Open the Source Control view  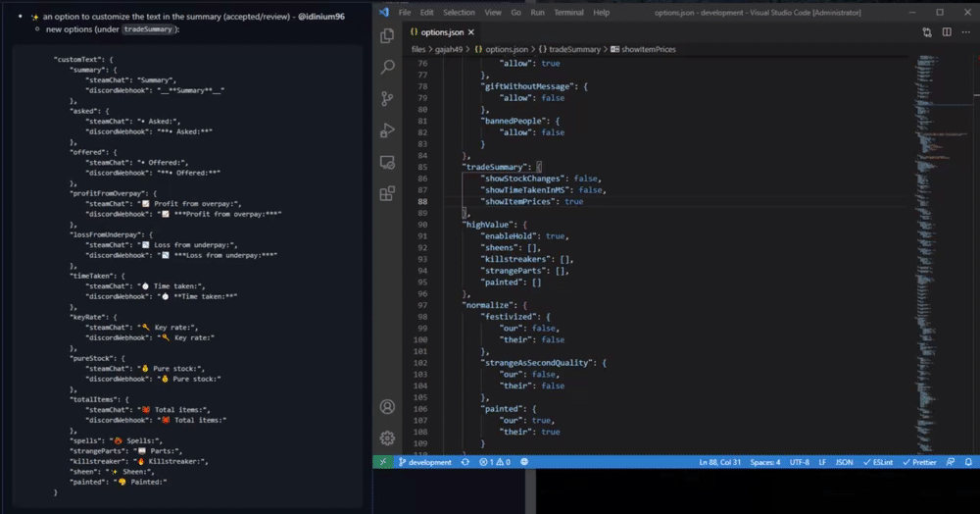387,98
